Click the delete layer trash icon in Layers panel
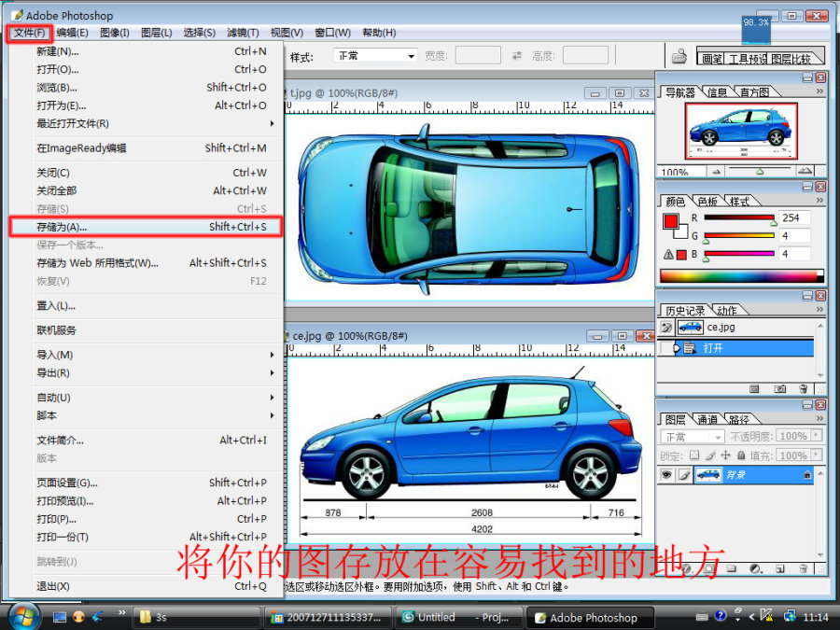 pos(803,568)
